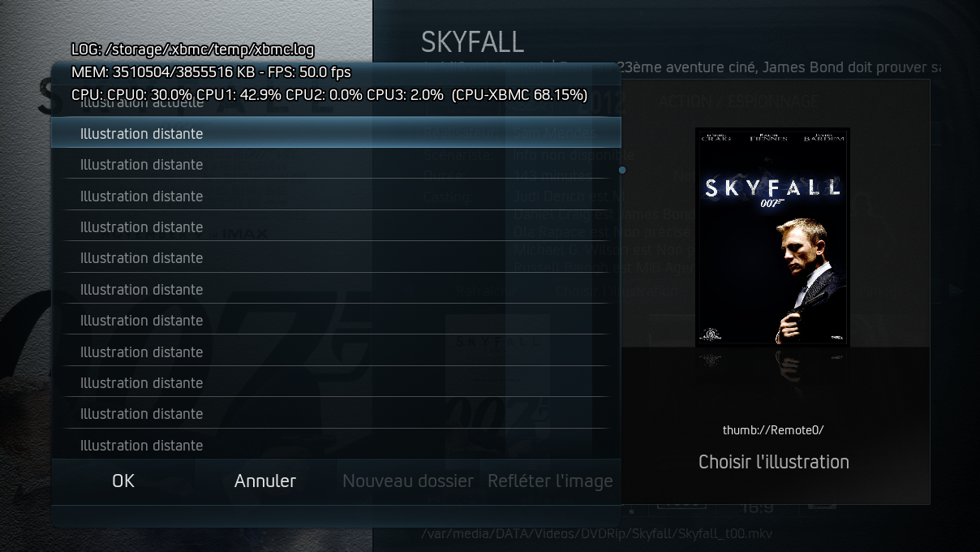Select the highlighted first Illustration distante entry

335,133
